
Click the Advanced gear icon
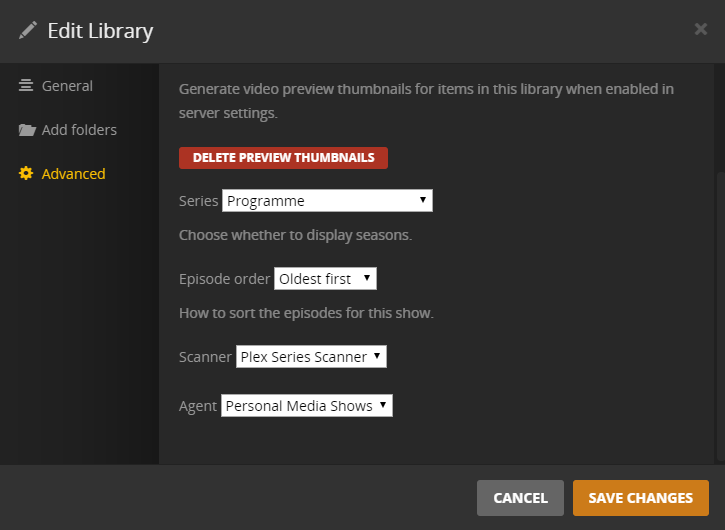click(26, 174)
